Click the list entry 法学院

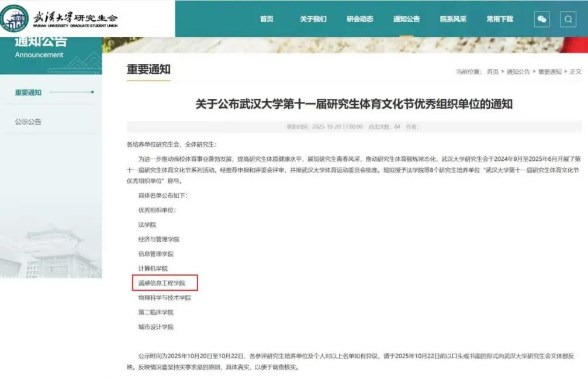pos(147,225)
